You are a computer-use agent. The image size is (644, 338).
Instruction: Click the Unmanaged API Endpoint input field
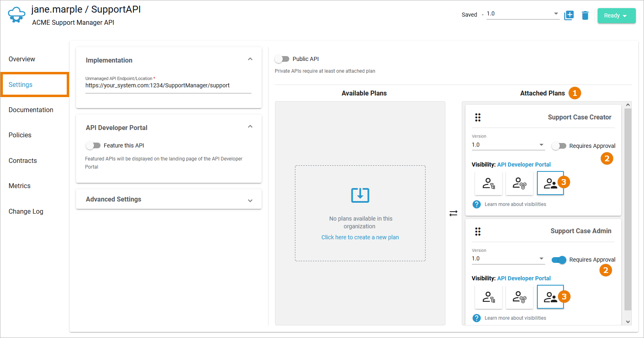[168, 86]
